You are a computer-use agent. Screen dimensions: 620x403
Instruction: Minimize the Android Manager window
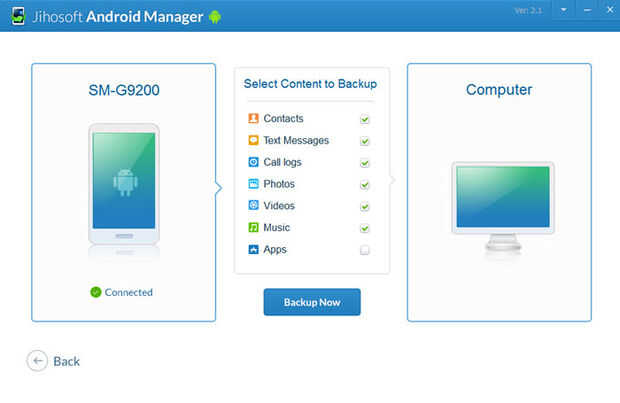tap(588, 10)
